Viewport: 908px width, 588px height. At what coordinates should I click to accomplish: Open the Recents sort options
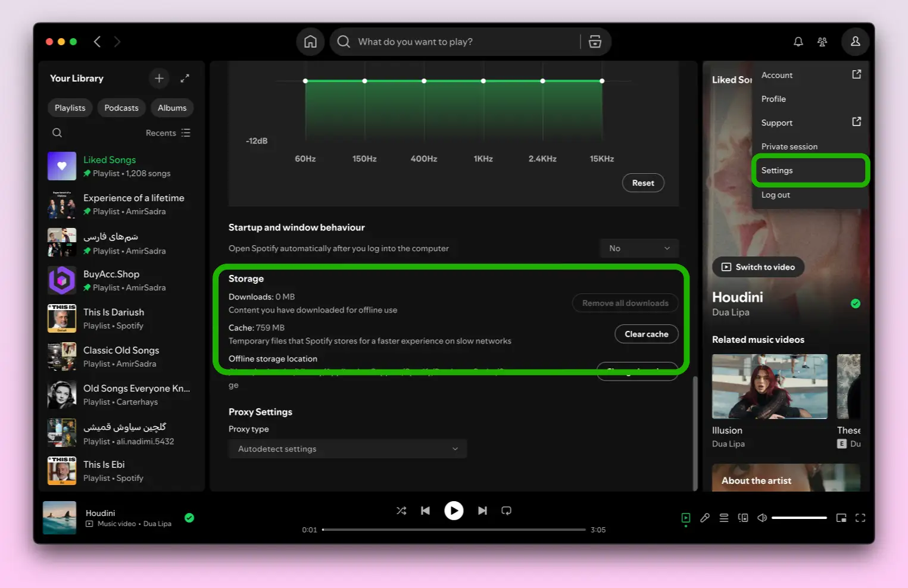click(168, 133)
